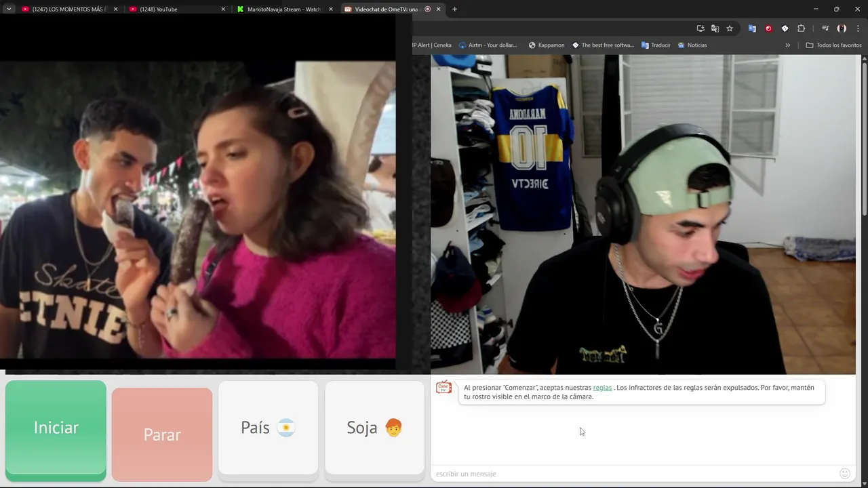This screenshot has width=868, height=488.
Task: Open the Airtm bookmark
Action: (488, 45)
